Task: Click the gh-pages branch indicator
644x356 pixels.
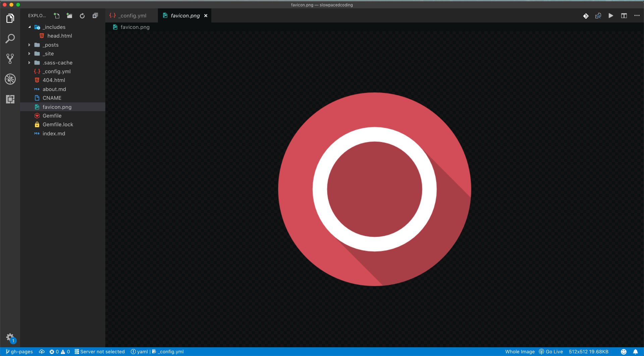Action: (19, 352)
